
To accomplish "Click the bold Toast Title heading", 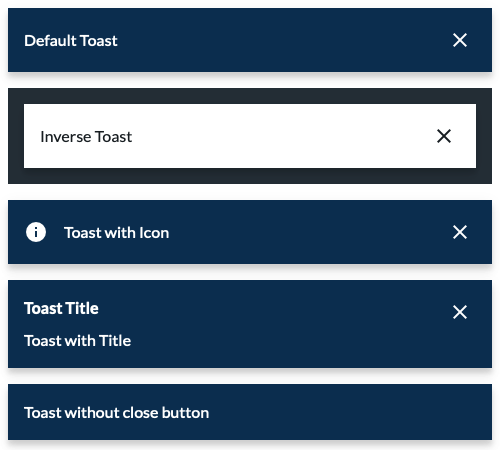I will point(61,308).
